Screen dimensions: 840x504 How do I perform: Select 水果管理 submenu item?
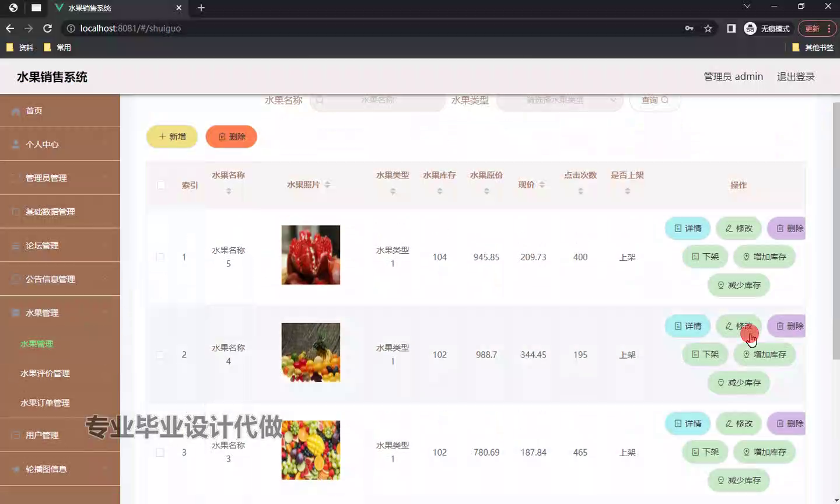click(37, 344)
